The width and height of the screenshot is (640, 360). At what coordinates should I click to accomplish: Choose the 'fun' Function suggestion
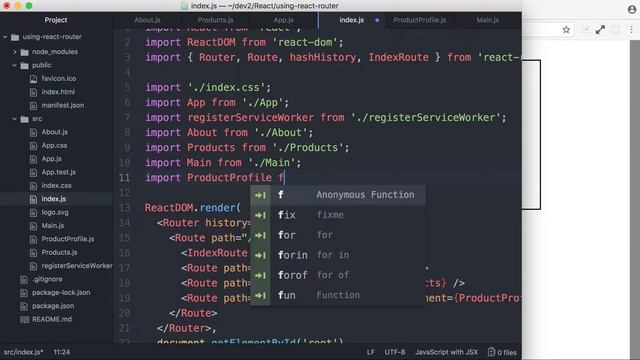click(x=338, y=296)
